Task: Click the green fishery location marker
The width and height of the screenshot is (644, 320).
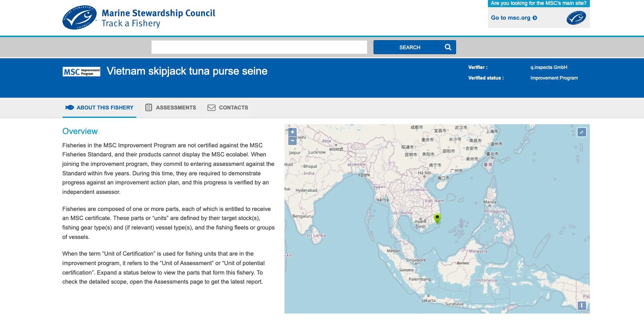Action: 437,218
